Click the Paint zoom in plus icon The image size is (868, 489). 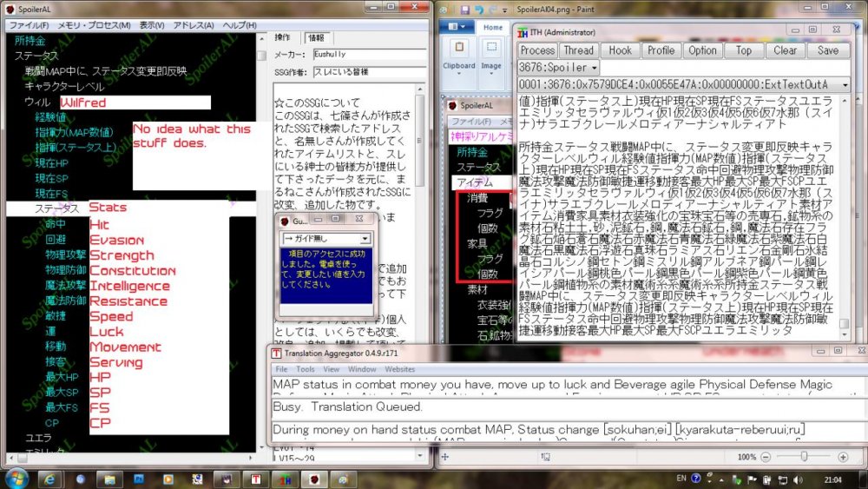842,456
